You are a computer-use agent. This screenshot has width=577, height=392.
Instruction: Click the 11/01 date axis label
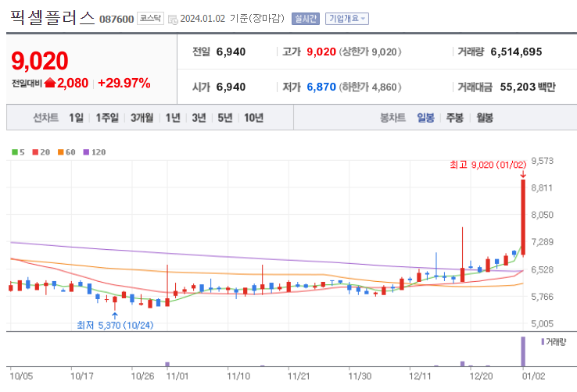(177, 376)
